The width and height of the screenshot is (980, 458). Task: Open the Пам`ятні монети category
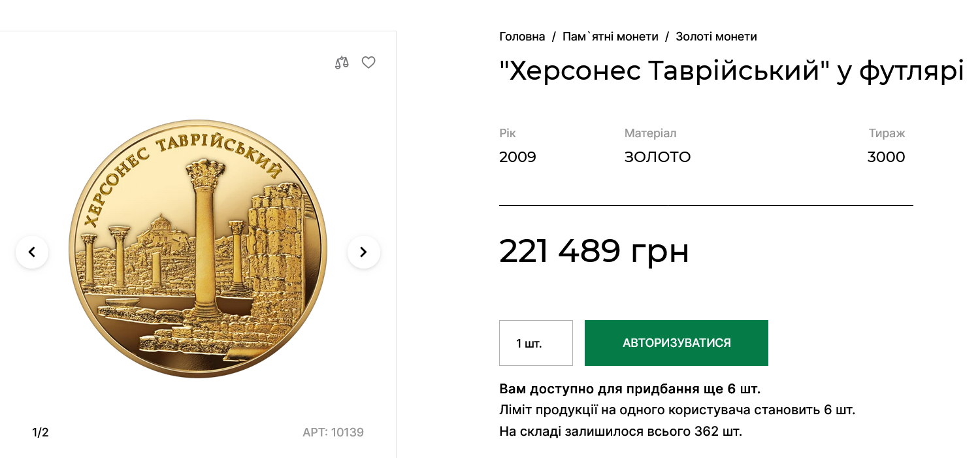(611, 37)
